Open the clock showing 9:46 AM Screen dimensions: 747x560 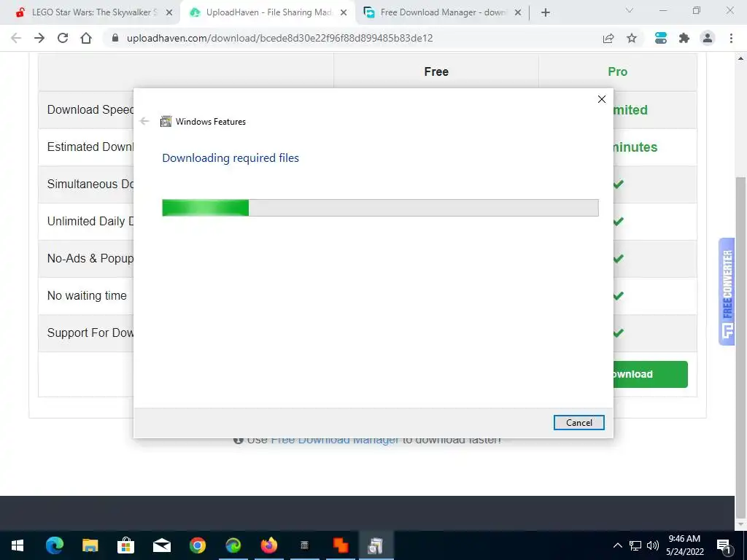(684, 545)
